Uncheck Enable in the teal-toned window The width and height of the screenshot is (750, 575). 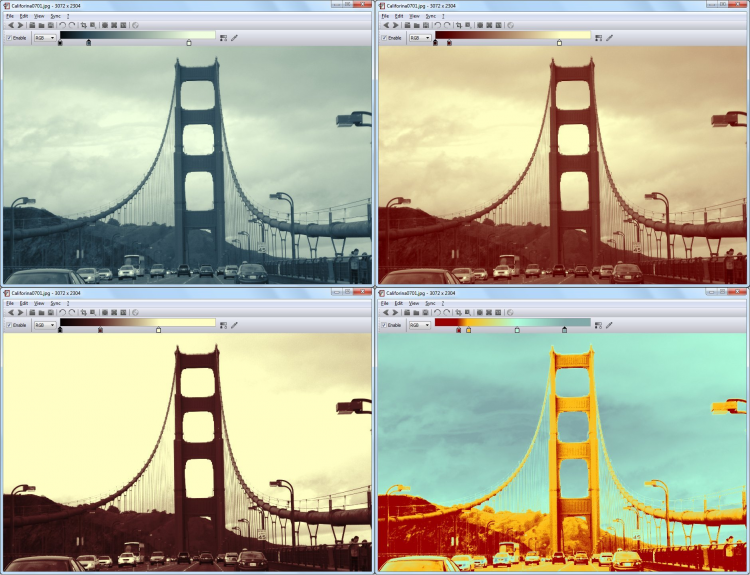click(9, 38)
